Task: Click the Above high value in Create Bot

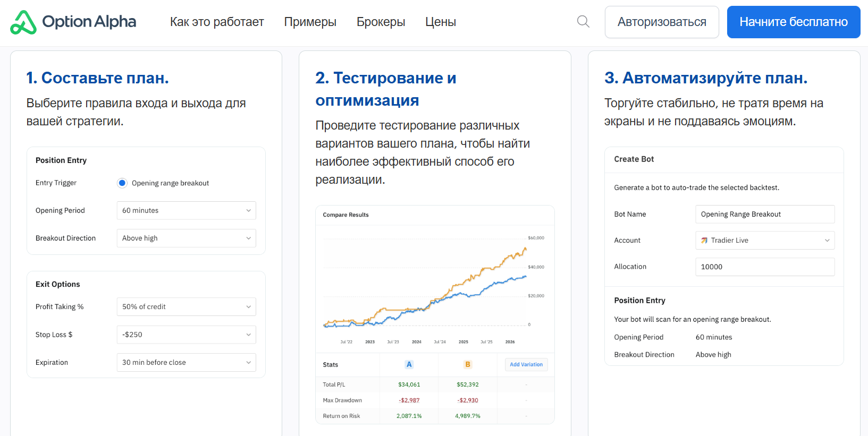Action: click(x=713, y=355)
